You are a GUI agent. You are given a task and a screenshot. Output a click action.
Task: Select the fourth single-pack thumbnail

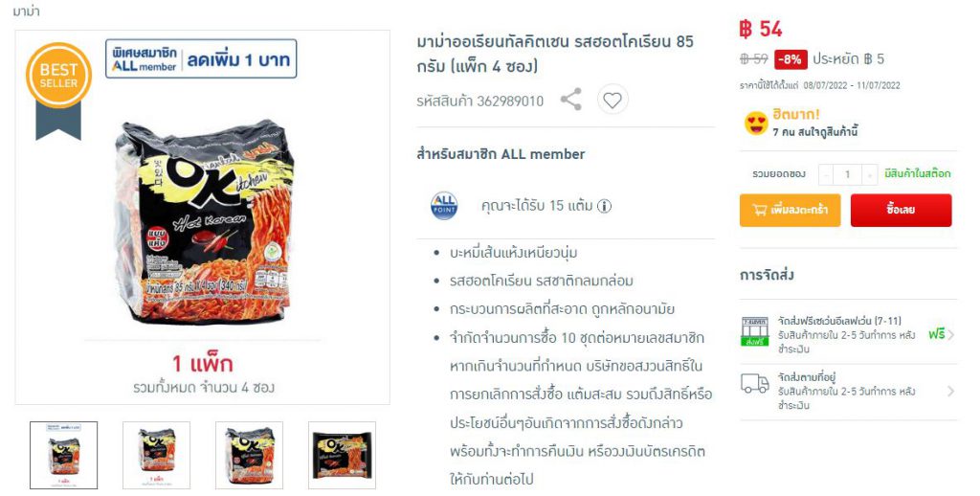click(342, 456)
